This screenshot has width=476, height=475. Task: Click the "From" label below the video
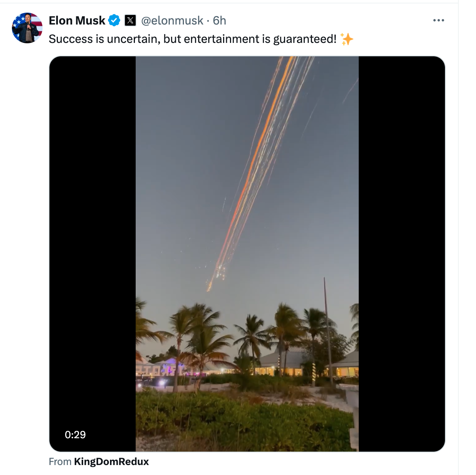[60, 462]
